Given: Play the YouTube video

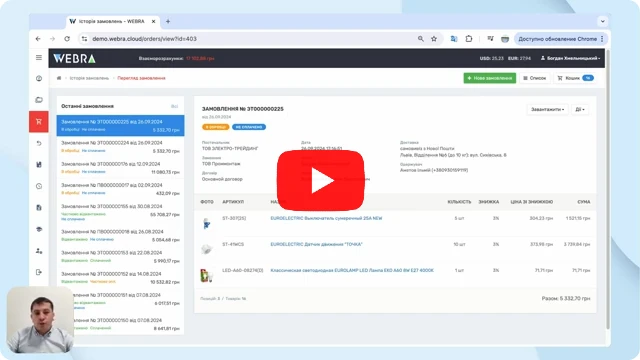Looking at the screenshot, I should pyautogui.click(x=320, y=180).
